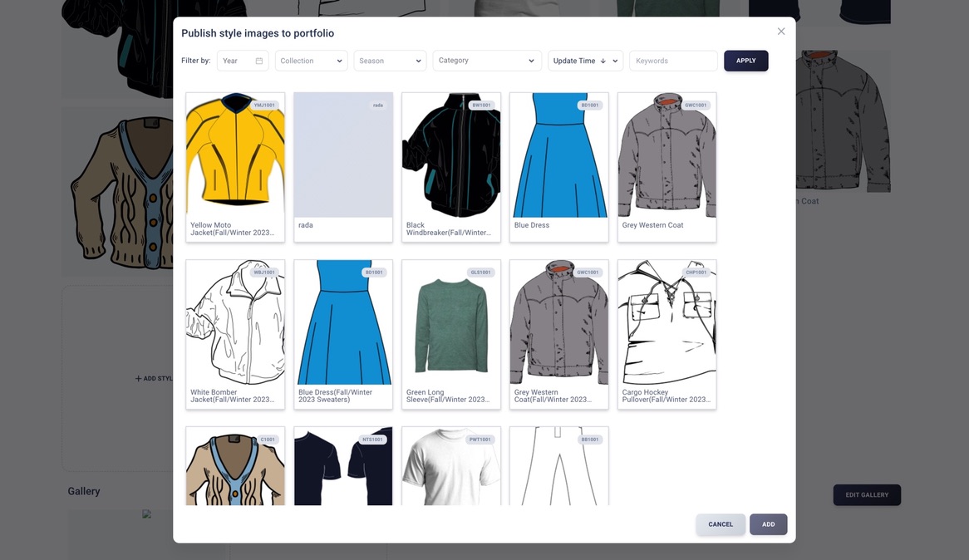Open the Year date picker calendar icon

(x=259, y=61)
